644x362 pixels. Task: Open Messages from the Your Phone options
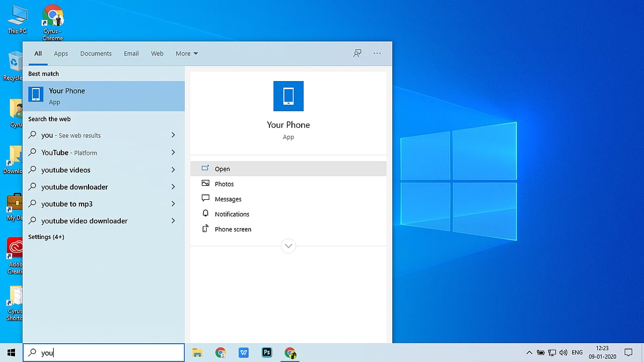point(228,199)
